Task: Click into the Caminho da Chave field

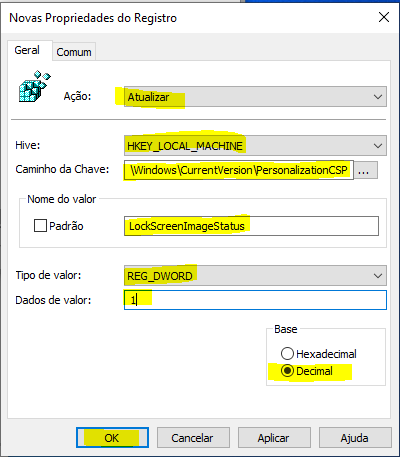Action: pos(239,170)
